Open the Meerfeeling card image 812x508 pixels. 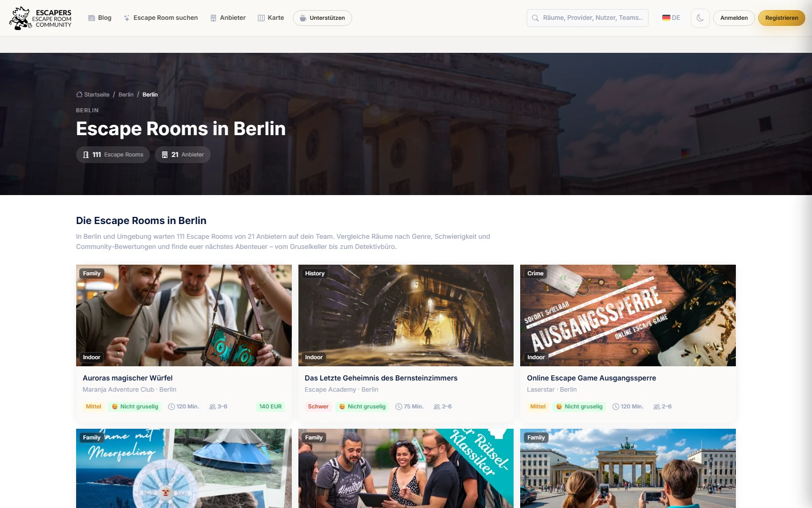(x=184, y=468)
